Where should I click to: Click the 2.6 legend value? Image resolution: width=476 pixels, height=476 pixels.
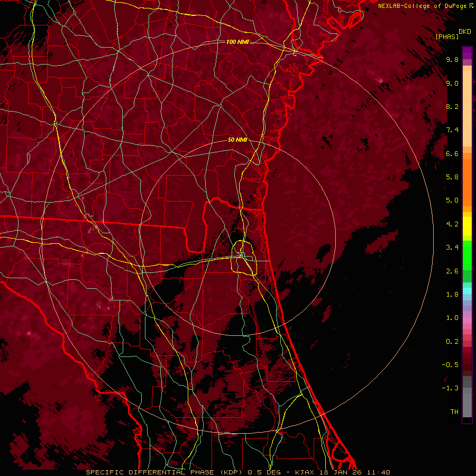[452, 271]
